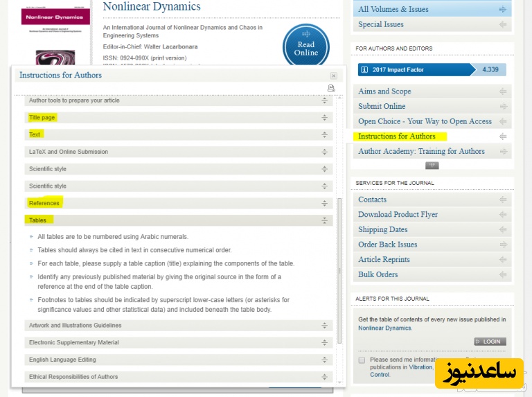Image resolution: width=532 pixels, height=397 pixels.
Task: Open Special Issues menu item
Action: coord(381,24)
